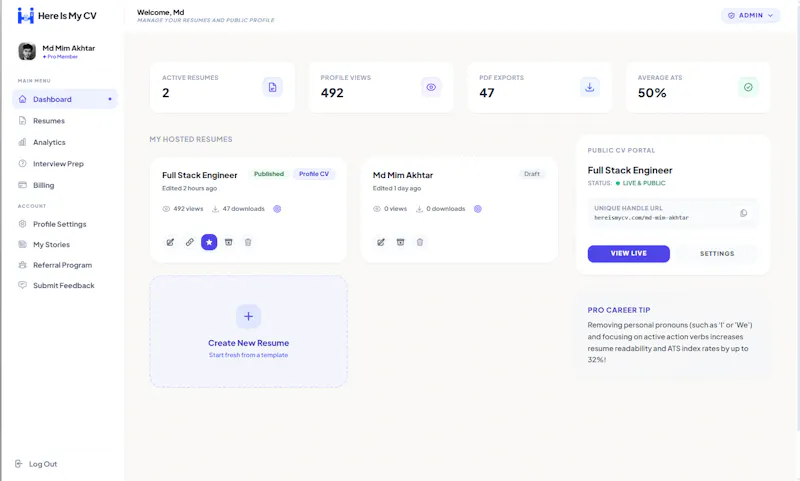Click the Profile Views 492 value
Image resolution: width=800 pixels, height=481 pixels.
[x=332, y=93]
